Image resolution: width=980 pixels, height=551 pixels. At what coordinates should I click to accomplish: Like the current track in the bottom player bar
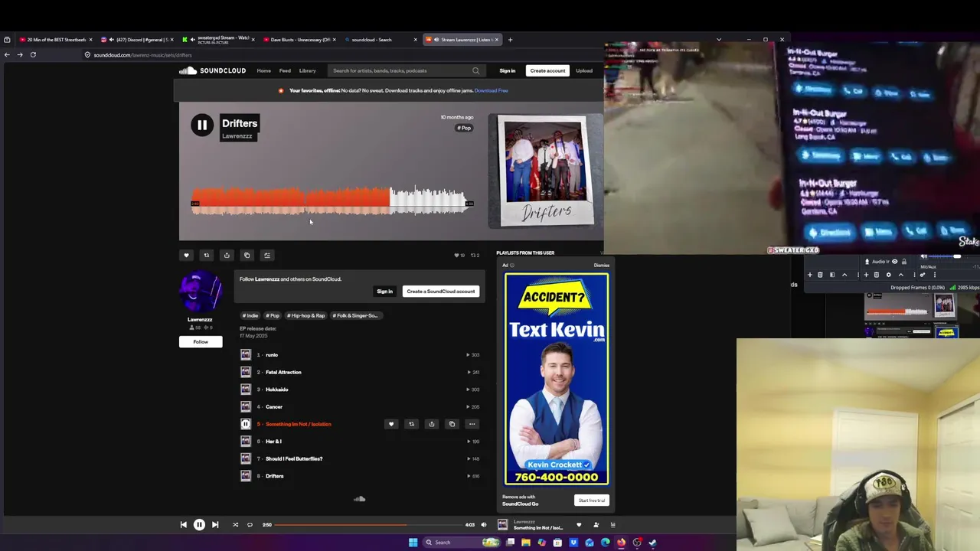[x=579, y=525]
